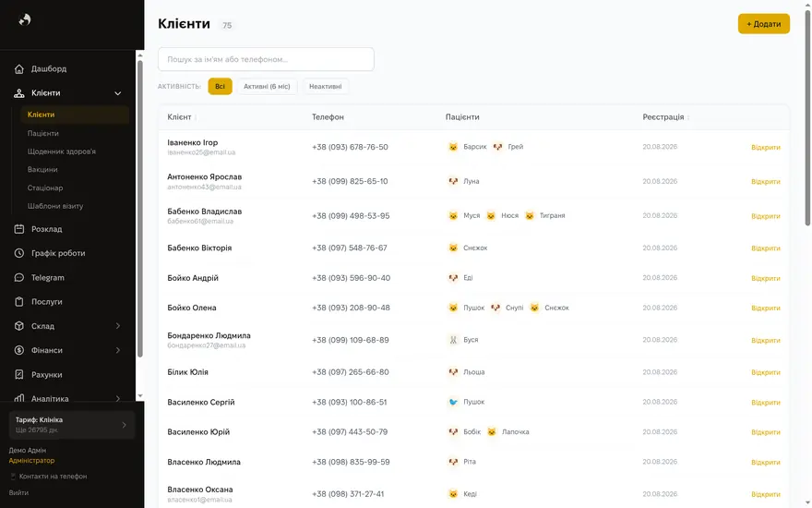Click the dog icon next to Ріта
Screen dimensions: 812x508
point(453,462)
